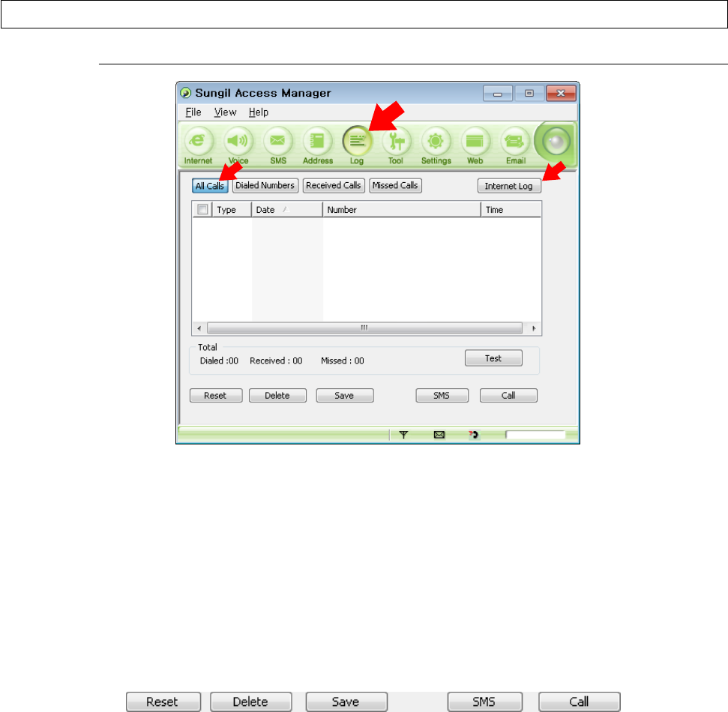Switch to the Received Calls tab

(334, 186)
